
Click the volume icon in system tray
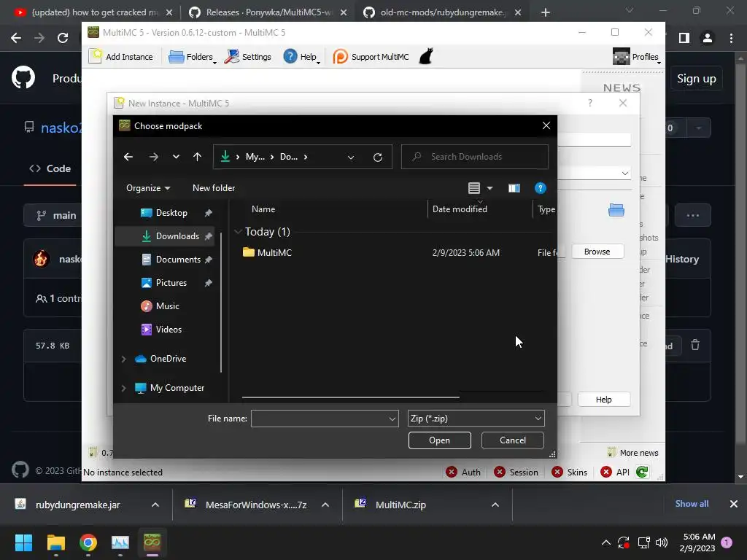pyautogui.click(x=662, y=542)
